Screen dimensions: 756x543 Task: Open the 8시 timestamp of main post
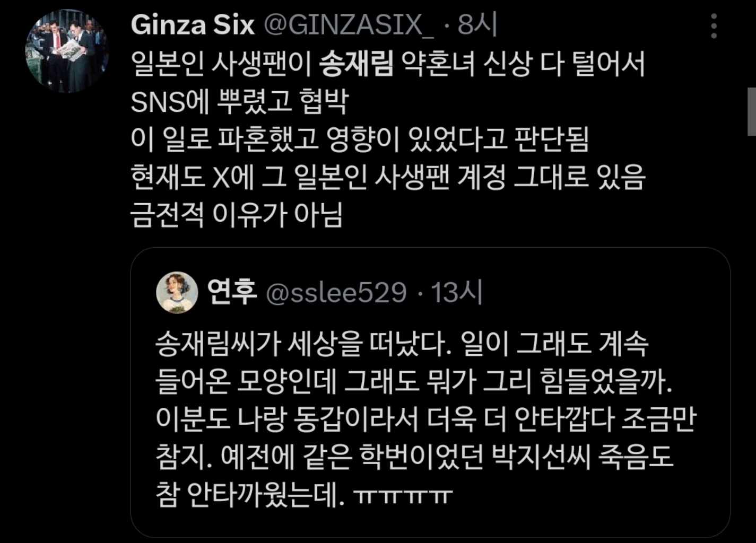point(477,24)
